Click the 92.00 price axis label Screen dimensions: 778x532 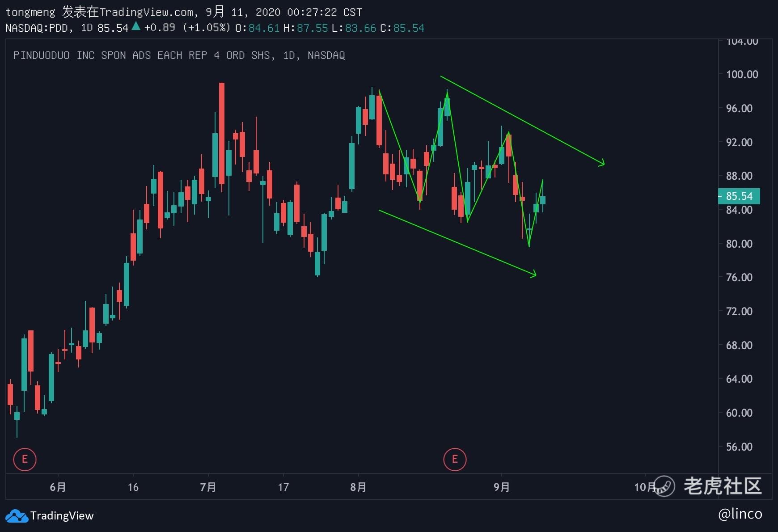[739, 142]
